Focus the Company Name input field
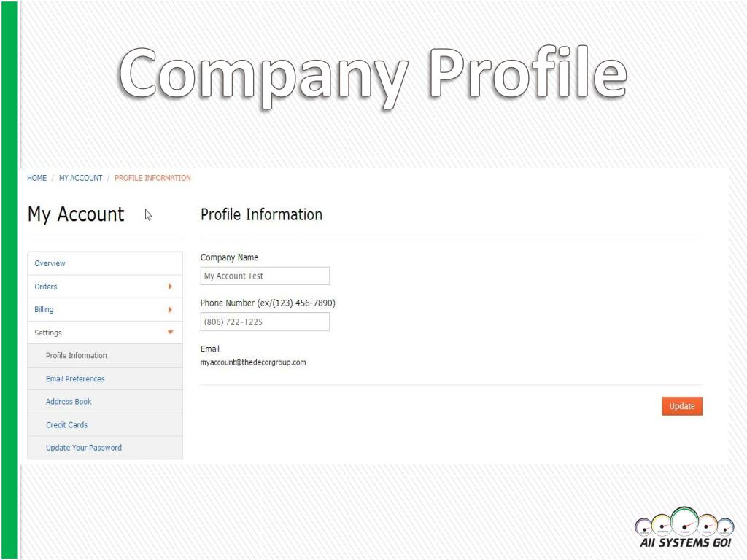The width and height of the screenshot is (747, 560). coord(265,276)
